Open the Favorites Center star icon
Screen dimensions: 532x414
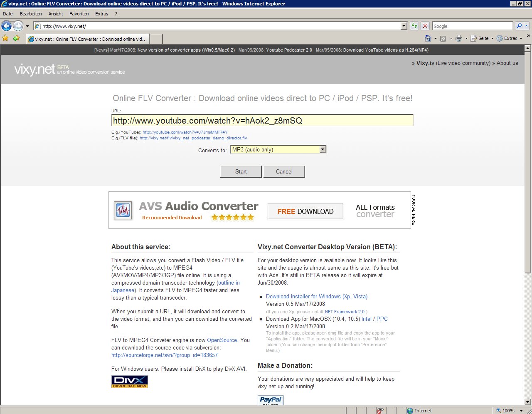pyautogui.click(x=5, y=38)
